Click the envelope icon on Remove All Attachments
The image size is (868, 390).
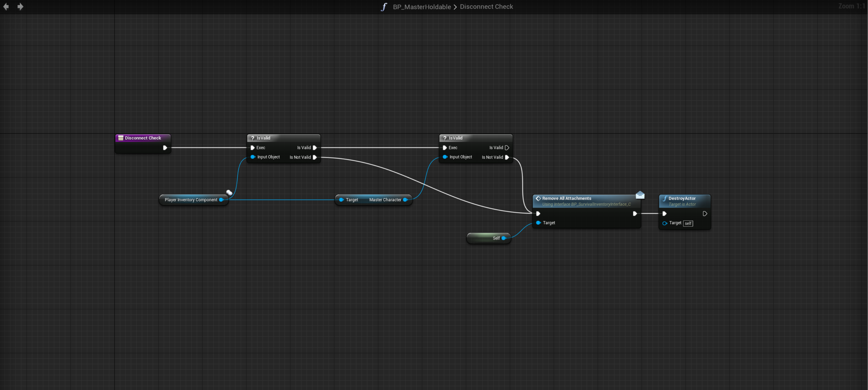(x=640, y=195)
